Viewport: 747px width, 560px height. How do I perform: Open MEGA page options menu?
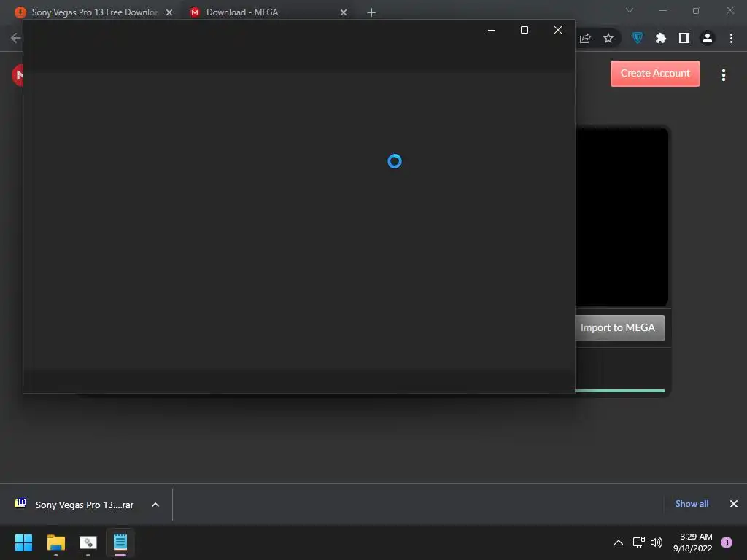tap(723, 75)
